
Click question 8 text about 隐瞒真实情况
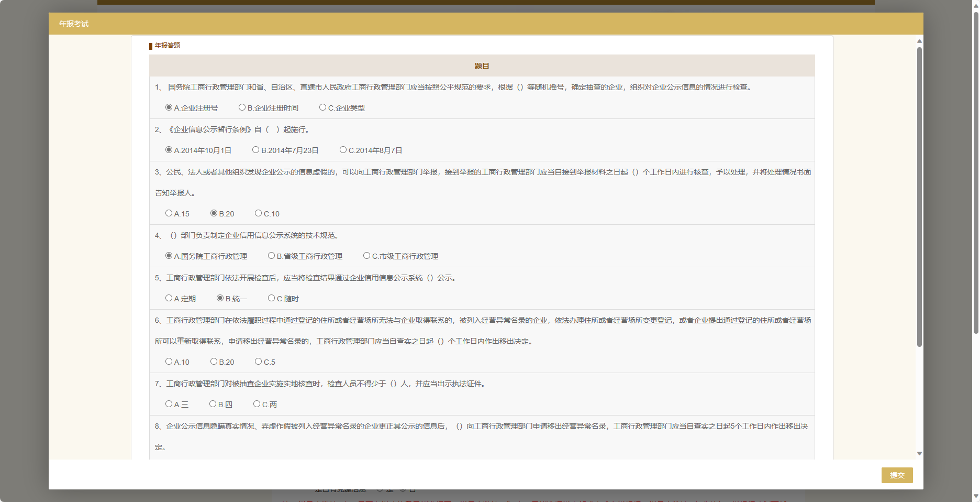point(482,436)
